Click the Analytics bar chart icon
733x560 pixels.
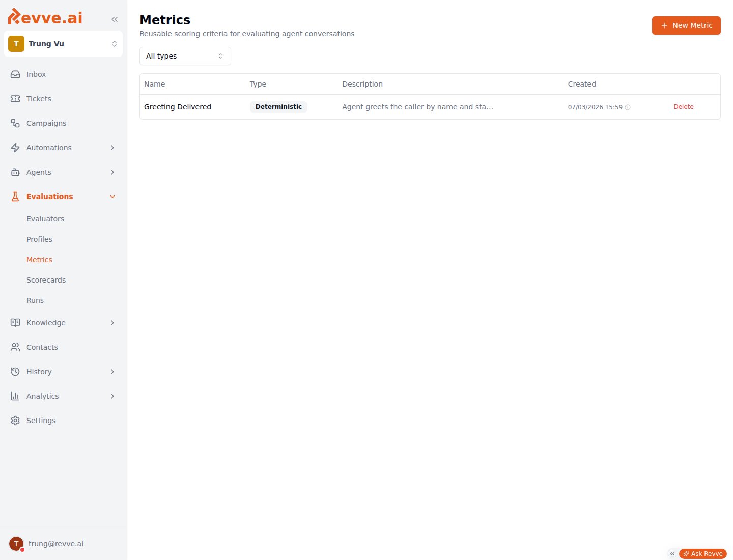point(15,396)
